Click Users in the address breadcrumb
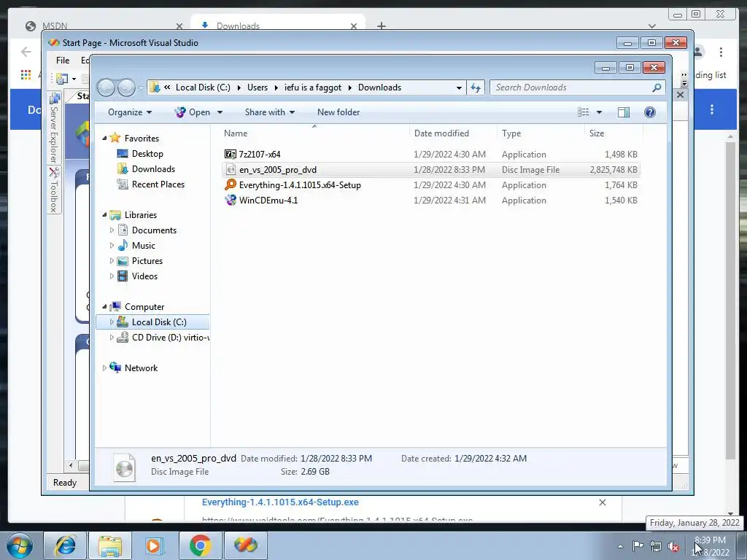Viewport: 747px width, 560px height. point(258,87)
